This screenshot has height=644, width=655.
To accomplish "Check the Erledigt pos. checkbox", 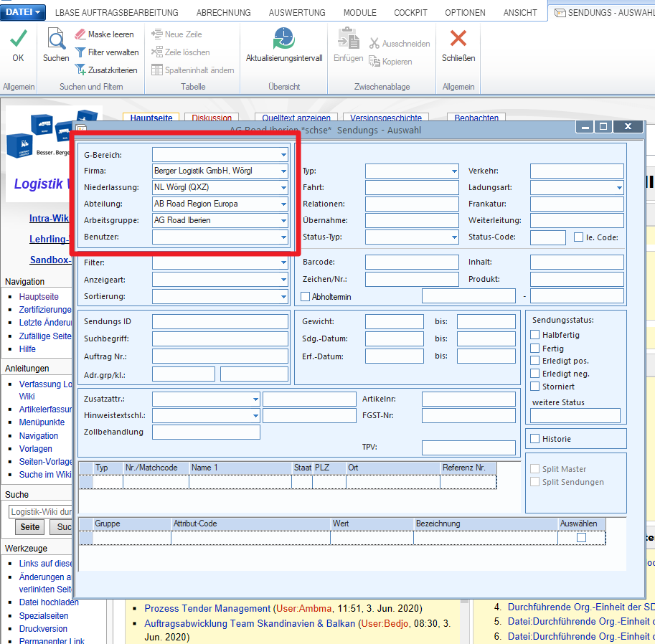I will pos(534,361).
